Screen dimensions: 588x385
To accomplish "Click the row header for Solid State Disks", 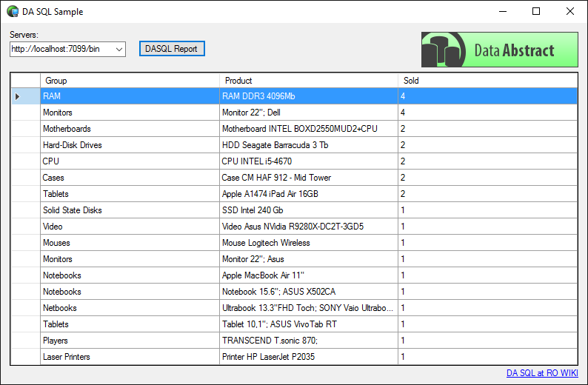I will pos(26,210).
